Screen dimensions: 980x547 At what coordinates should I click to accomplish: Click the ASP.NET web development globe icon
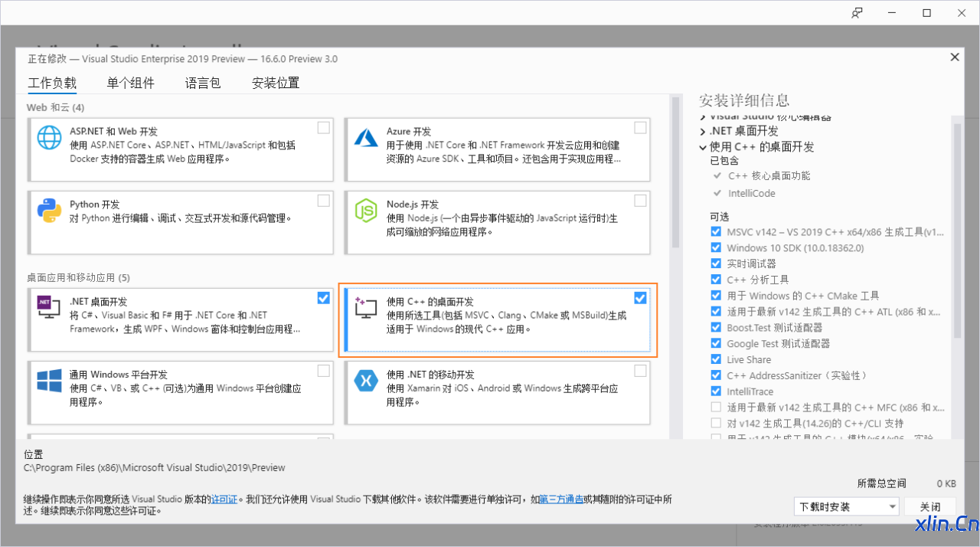pos(50,138)
